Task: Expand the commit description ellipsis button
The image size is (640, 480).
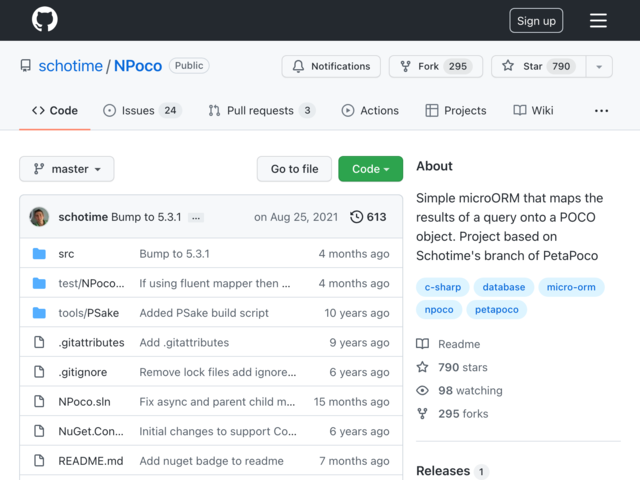Action: coord(196,218)
